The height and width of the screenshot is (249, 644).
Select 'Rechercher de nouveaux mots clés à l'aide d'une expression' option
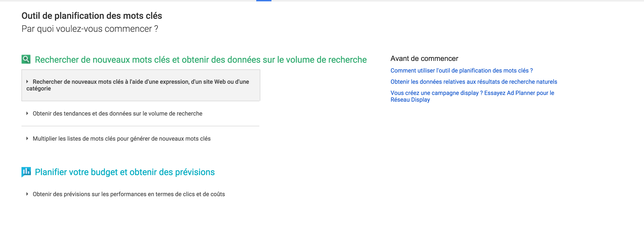(141, 85)
